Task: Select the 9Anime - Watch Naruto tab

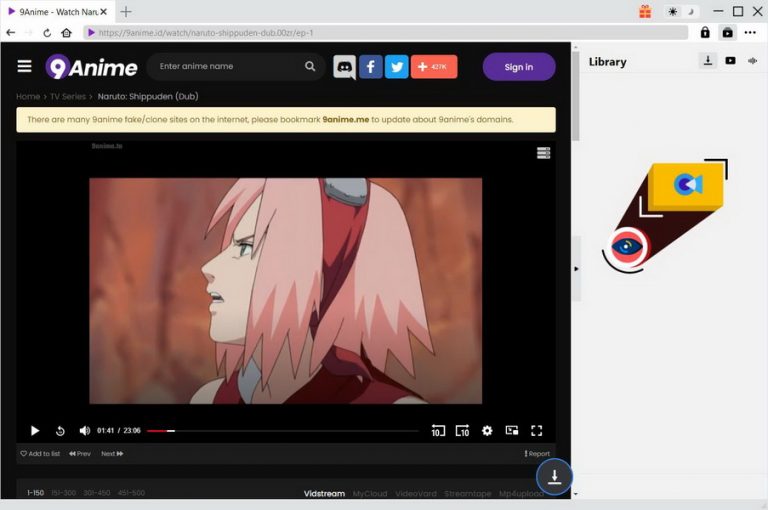Action: coord(58,11)
